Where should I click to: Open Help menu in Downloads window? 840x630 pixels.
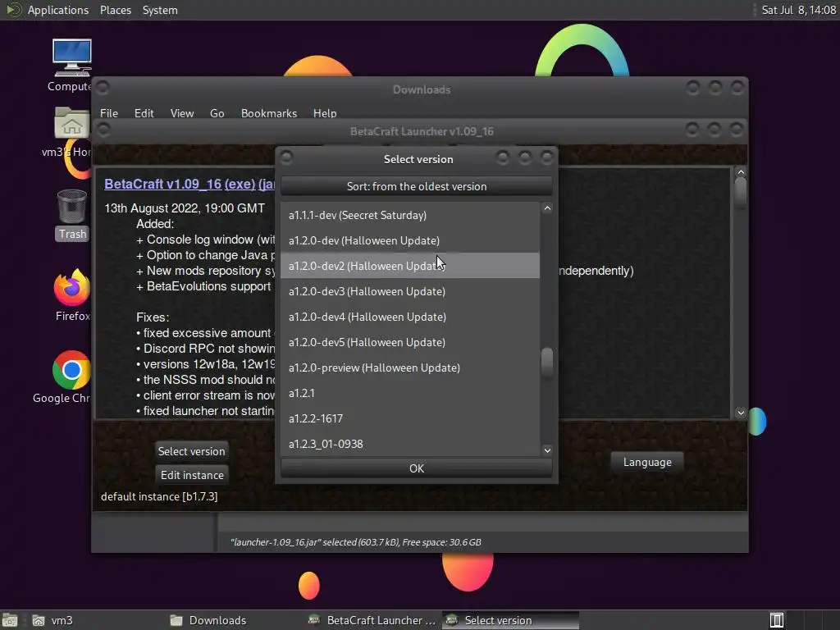click(x=325, y=113)
